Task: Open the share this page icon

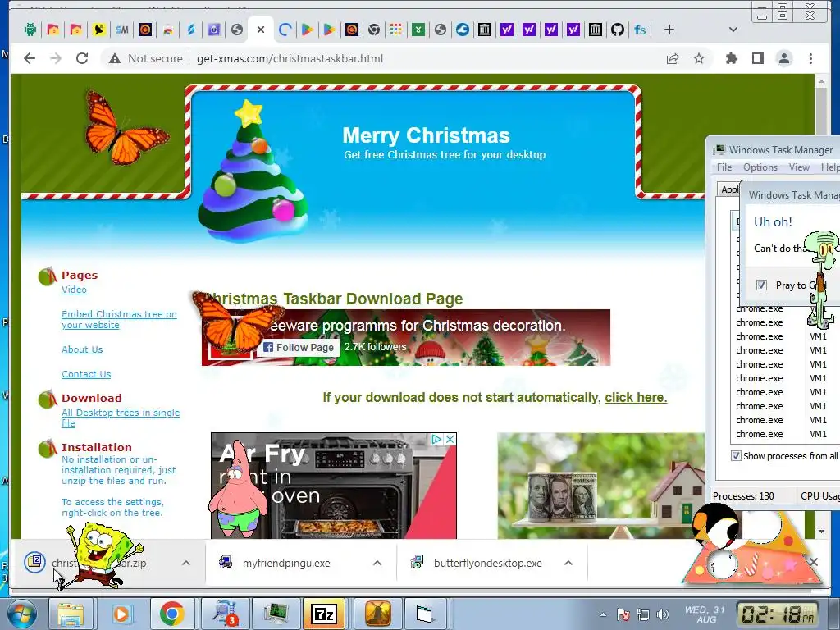Action: click(673, 58)
